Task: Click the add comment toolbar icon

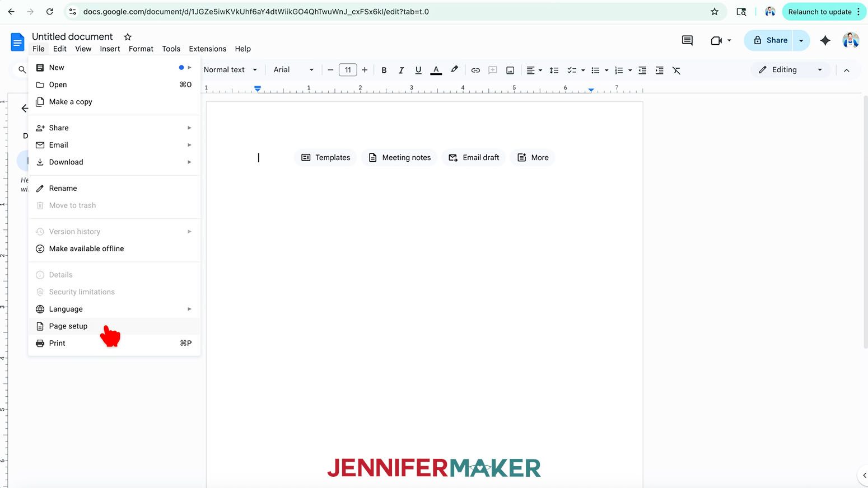Action: tap(493, 70)
